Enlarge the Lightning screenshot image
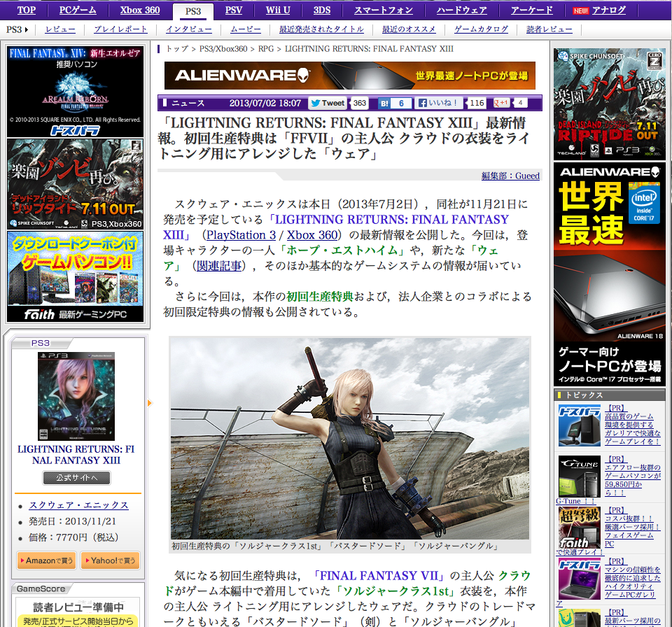The width and height of the screenshot is (672, 627). click(x=350, y=438)
